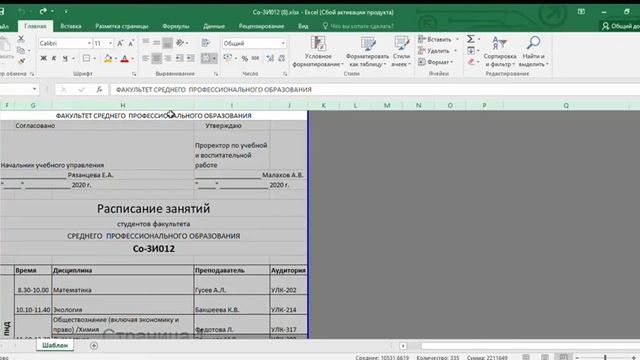
Task: Click the accounting currency format icon
Action: [228, 58]
